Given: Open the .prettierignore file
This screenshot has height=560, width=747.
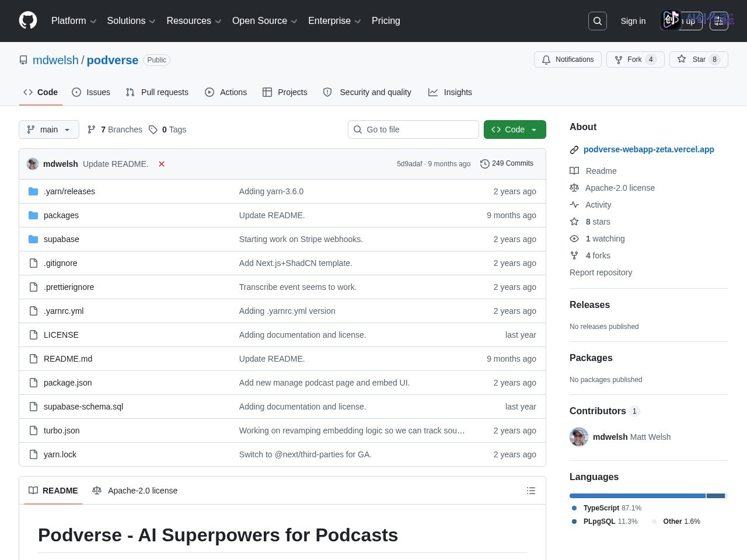Looking at the screenshot, I should pos(69,287).
